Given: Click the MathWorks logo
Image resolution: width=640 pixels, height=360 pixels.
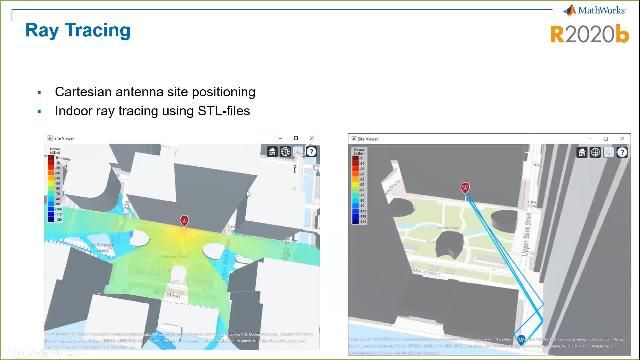Looking at the screenshot, I should coord(595,10).
